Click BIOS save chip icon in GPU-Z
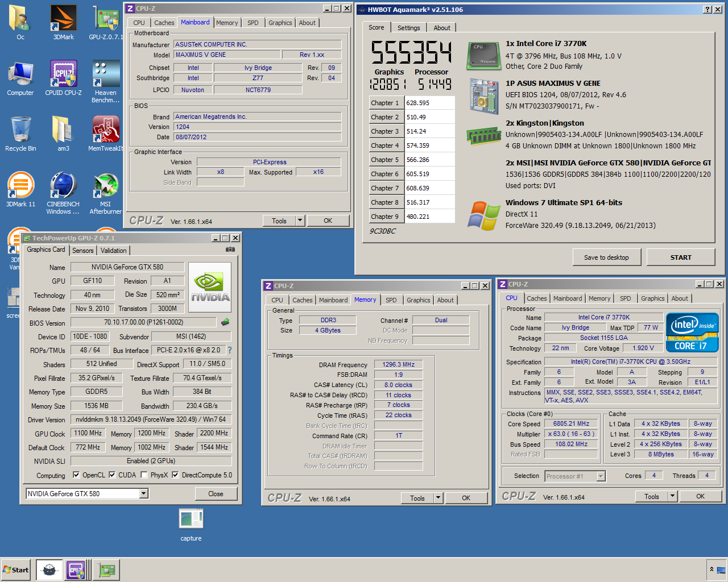 click(x=225, y=322)
